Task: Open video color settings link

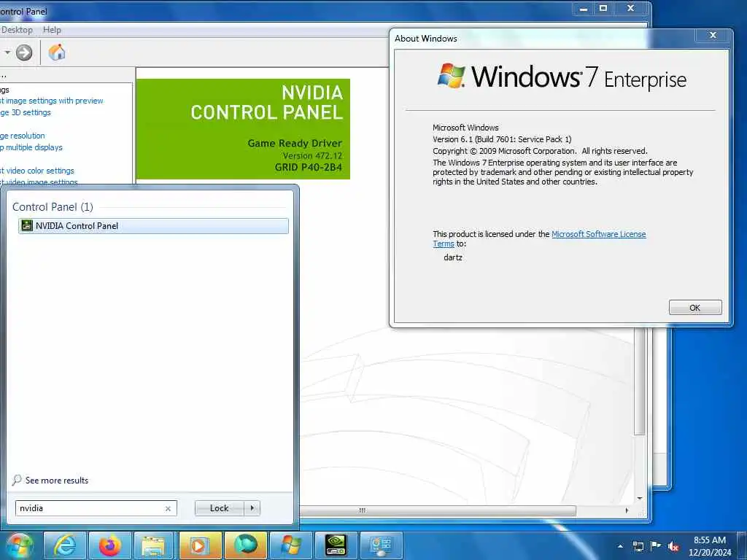Action: (37, 171)
